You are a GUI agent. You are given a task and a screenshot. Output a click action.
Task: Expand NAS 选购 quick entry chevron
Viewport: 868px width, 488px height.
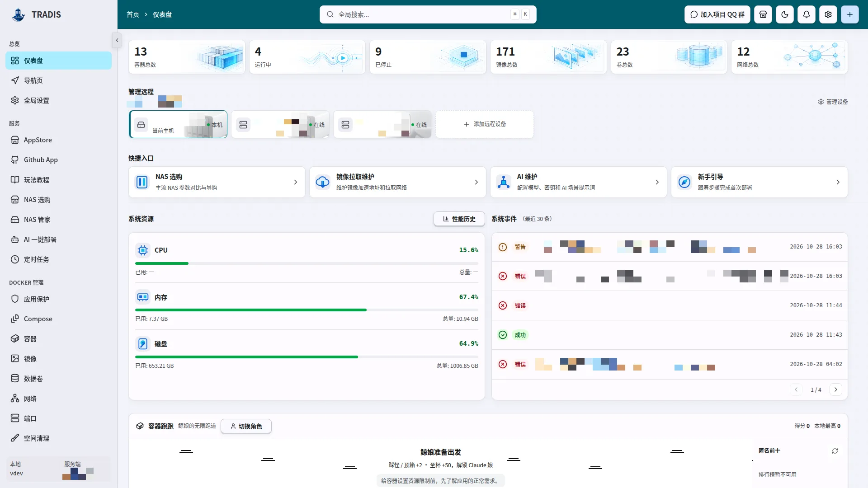pos(296,182)
